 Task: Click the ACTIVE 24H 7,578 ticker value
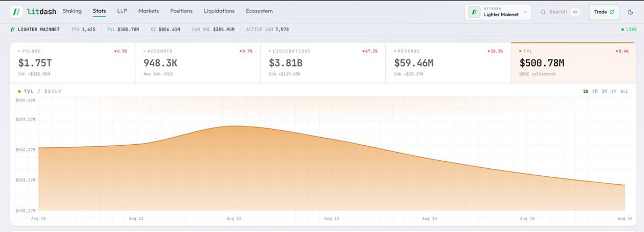(267, 29)
